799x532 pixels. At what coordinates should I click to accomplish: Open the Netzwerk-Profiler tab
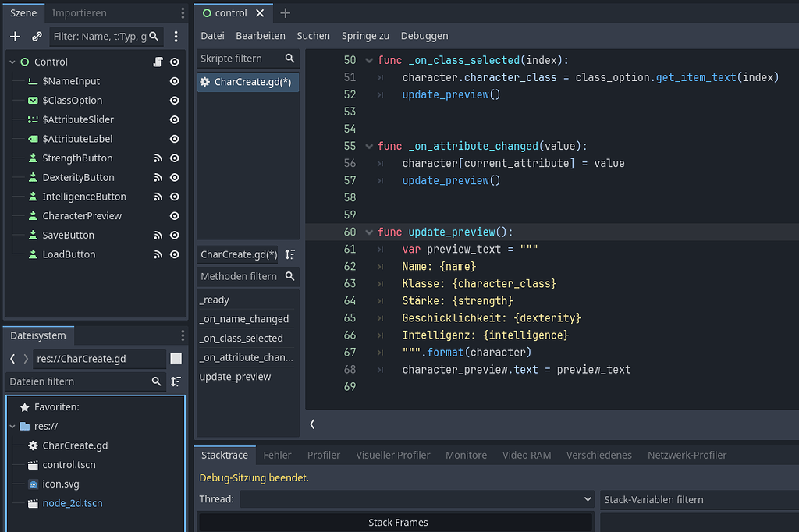687,455
